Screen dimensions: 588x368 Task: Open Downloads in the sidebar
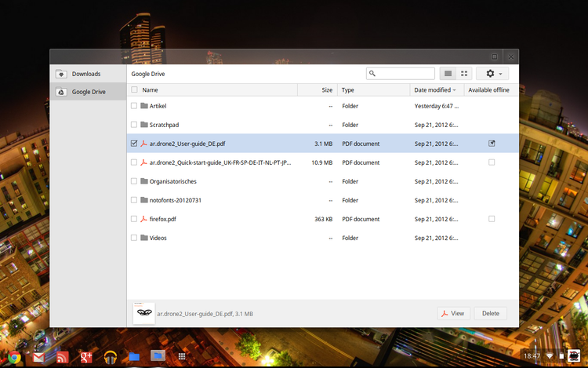point(86,74)
